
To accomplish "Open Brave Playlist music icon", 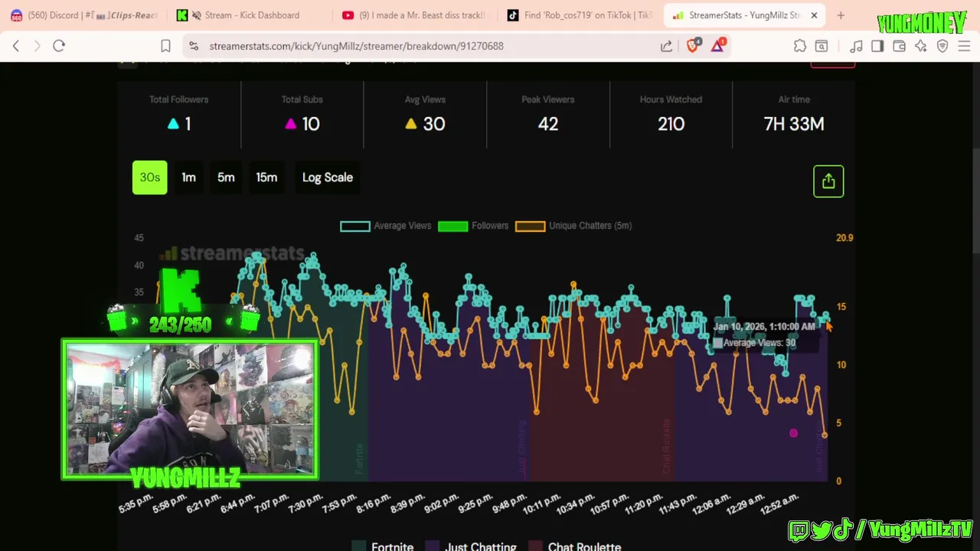I will [856, 46].
